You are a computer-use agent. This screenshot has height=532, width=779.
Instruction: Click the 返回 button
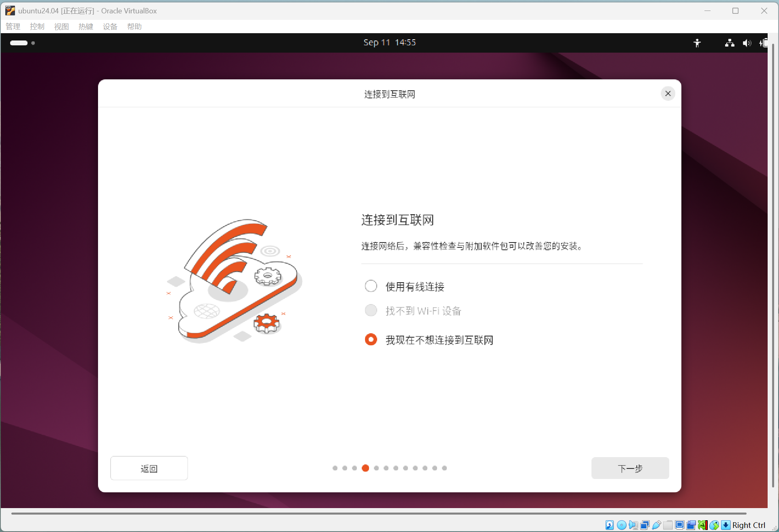pos(149,468)
